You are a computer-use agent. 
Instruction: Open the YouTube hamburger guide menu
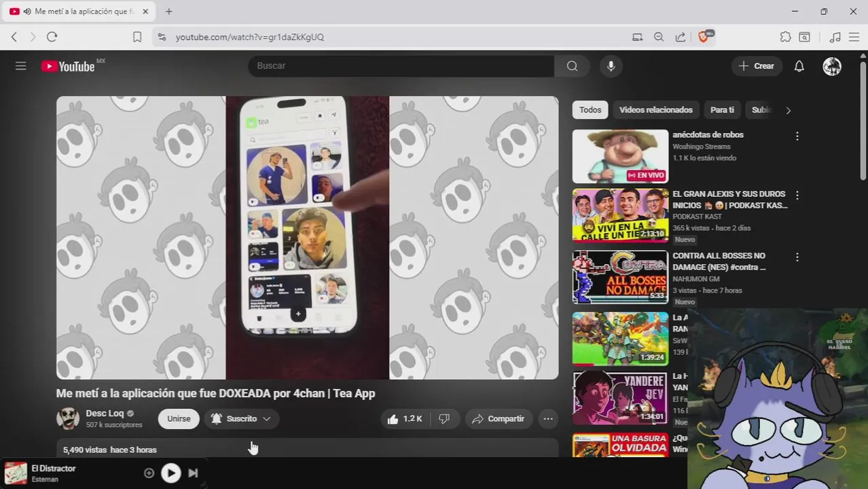(21, 66)
